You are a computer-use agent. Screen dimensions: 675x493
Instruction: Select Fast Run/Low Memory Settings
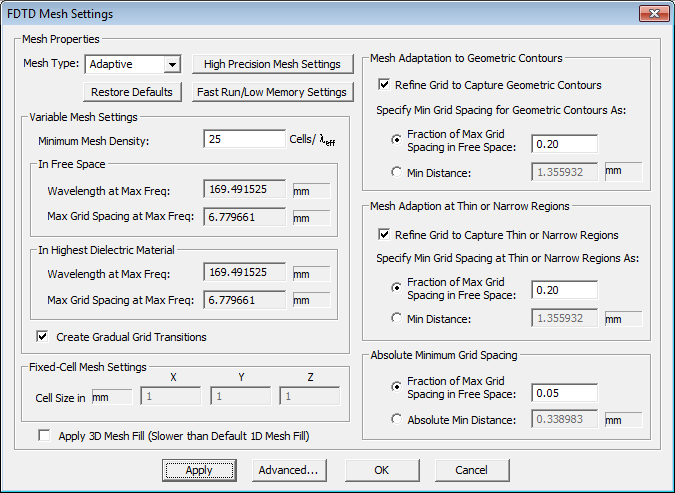(x=272, y=92)
